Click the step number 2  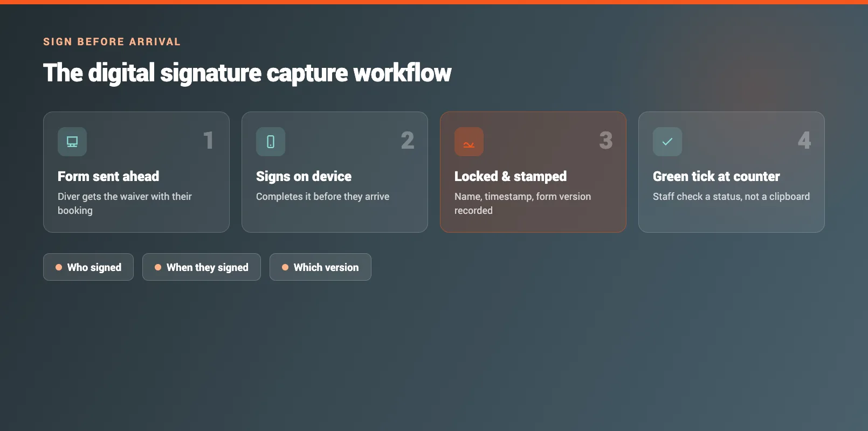(x=408, y=141)
